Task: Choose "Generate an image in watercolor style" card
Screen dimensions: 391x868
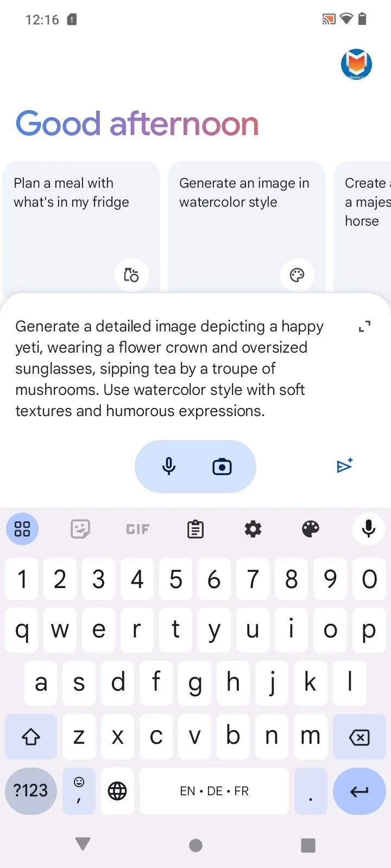Action: pyautogui.click(x=247, y=228)
